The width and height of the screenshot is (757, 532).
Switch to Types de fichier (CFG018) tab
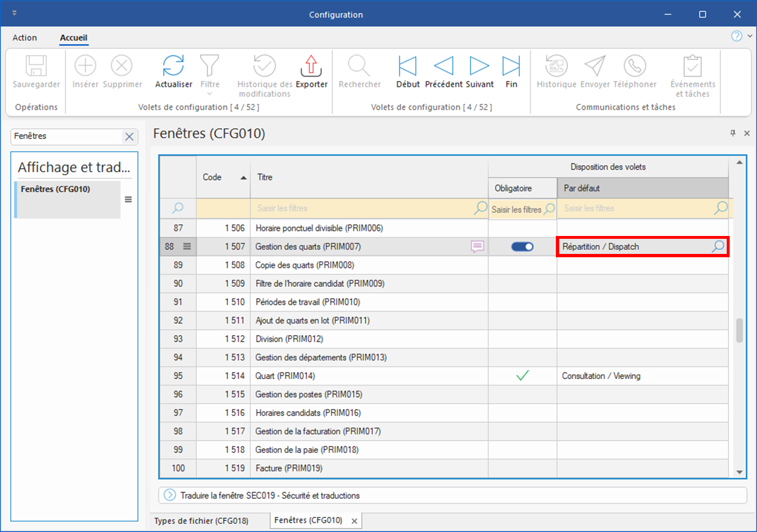click(x=201, y=521)
